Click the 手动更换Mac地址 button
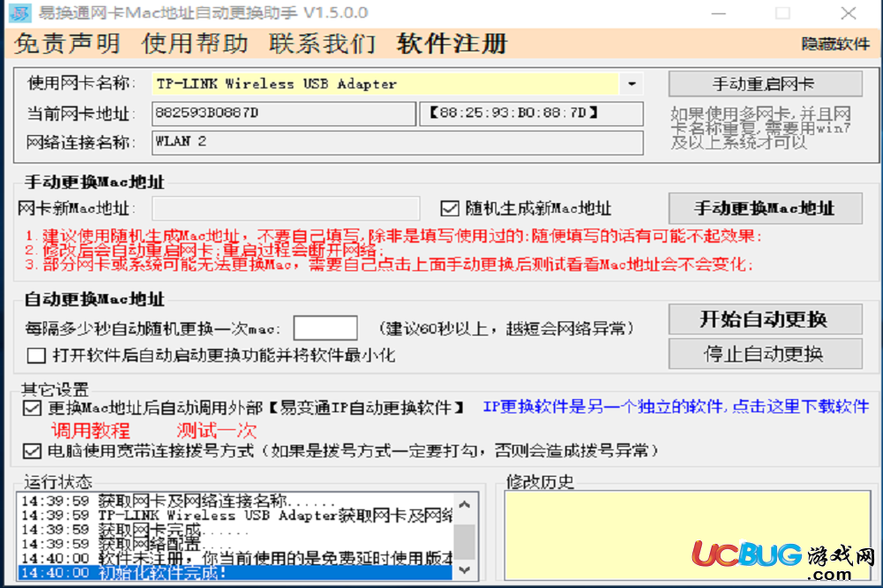This screenshot has width=883, height=588. pos(765,208)
